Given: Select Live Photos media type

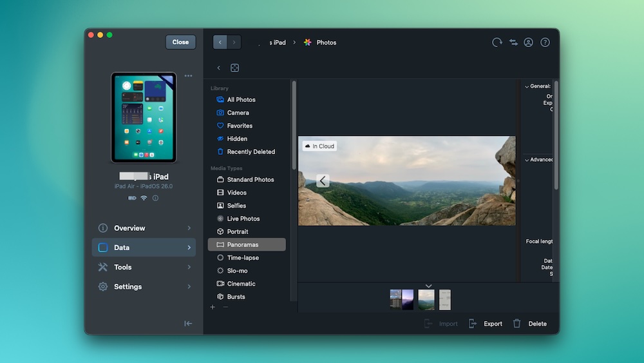Looking at the screenshot, I should (242, 219).
